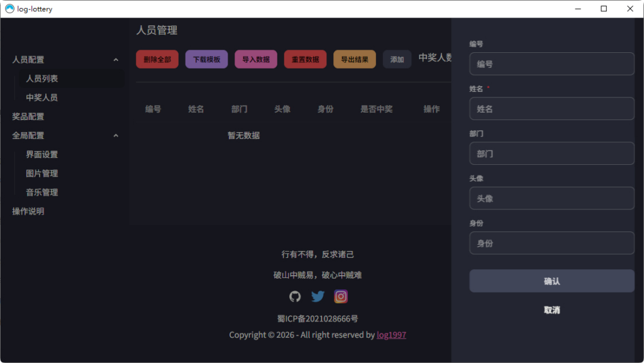Screen dimensions: 644x363
Task: Click the 姓名 input field
Action: coord(552,108)
